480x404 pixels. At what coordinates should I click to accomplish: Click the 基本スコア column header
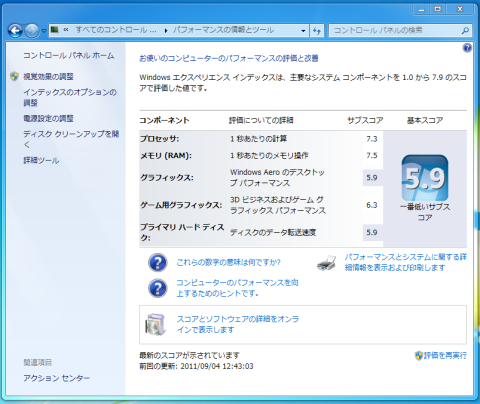point(425,120)
